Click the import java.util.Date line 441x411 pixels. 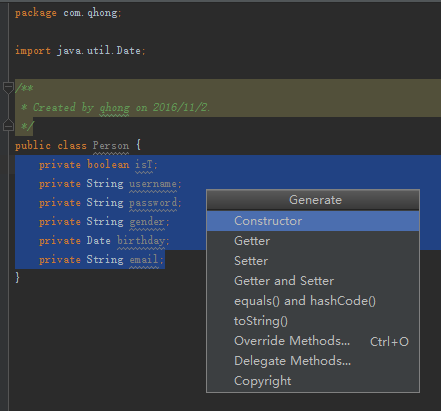pos(80,50)
